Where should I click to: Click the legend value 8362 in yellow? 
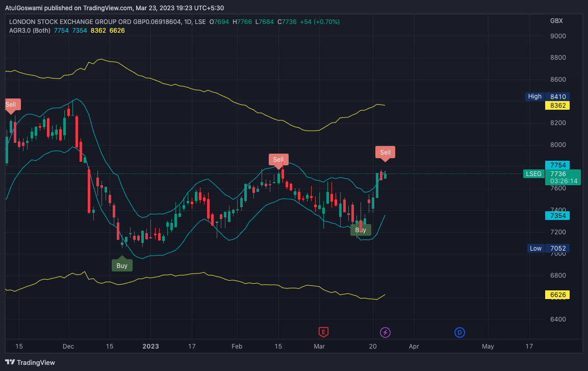[x=98, y=31]
